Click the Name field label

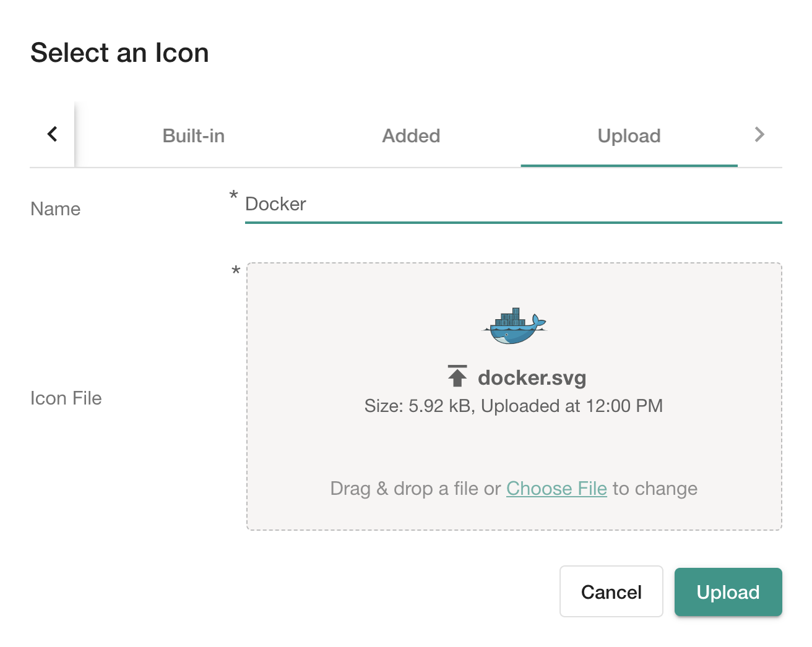tap(56, 209)
